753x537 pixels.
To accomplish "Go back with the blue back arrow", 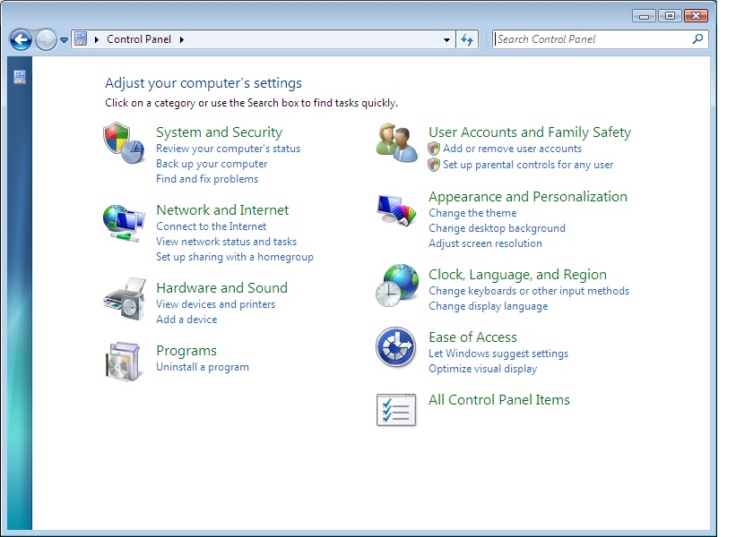I will [21, 39].
